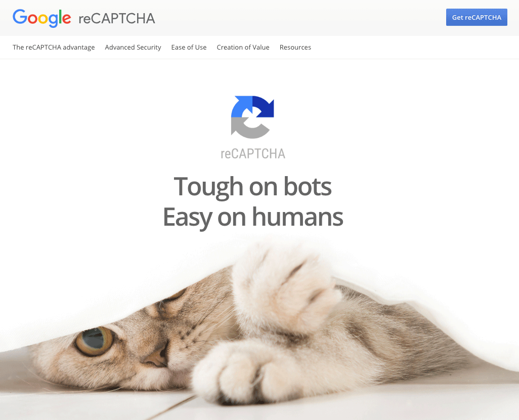Click the Get reCAPTCHA button
Image resolution: width=519 pixels, height=420 pixels.
(x=477, y=17)
